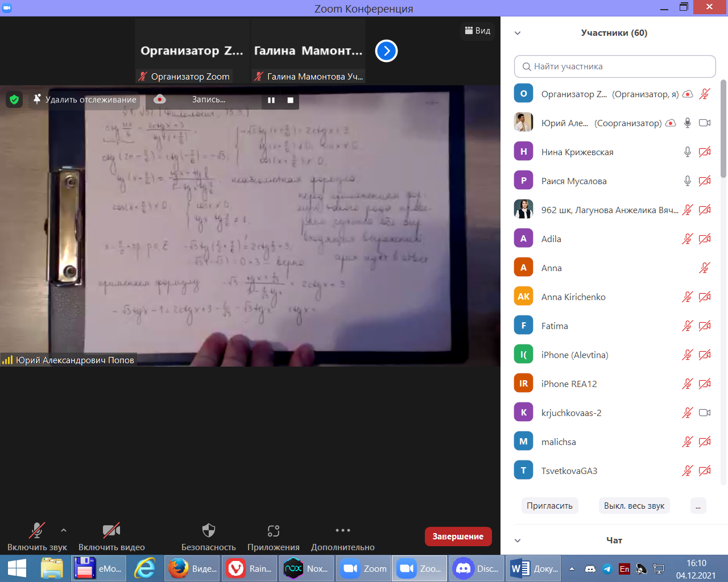
Task: Select Галина Мамонтова video tile
Action: 308,51
